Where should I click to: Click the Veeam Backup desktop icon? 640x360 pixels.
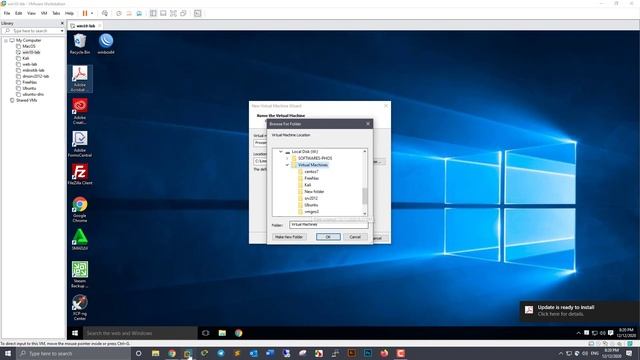(x=80, y=275)
